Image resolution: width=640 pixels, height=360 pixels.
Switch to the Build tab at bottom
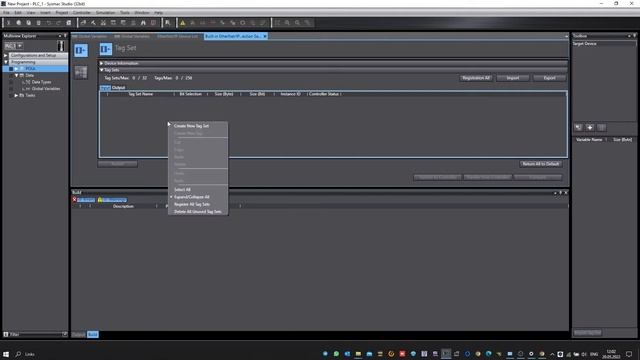[93, 334]
